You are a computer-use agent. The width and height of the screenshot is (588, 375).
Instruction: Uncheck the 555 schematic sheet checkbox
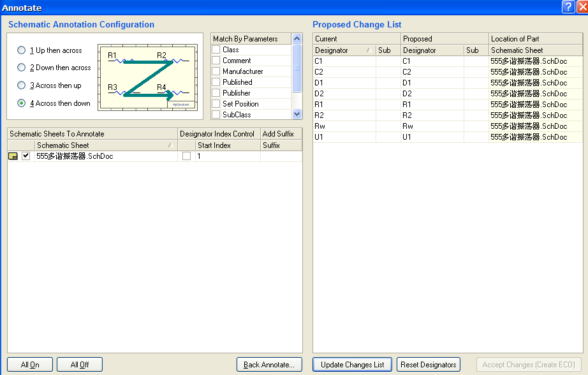(26, 156)
